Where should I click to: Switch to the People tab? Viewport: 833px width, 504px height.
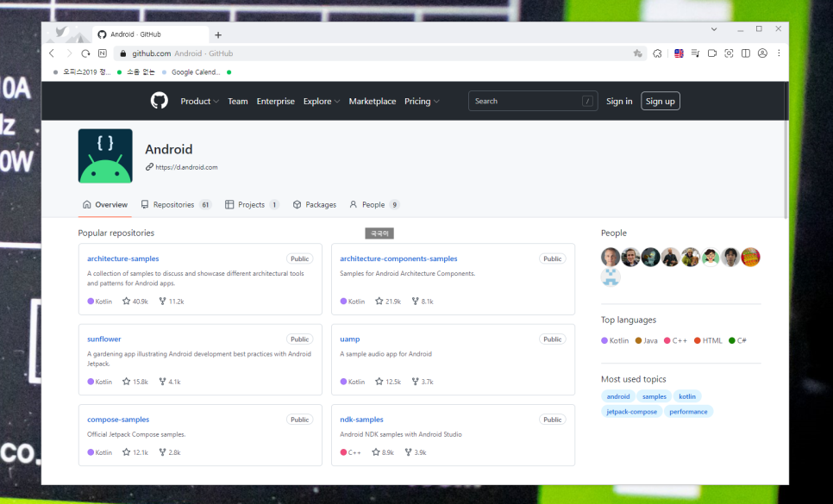(x=374, y=205)
